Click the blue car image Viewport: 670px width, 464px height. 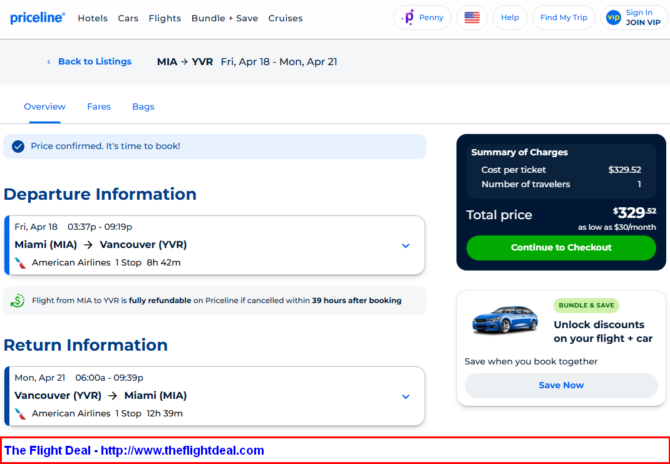click(505, 319)
